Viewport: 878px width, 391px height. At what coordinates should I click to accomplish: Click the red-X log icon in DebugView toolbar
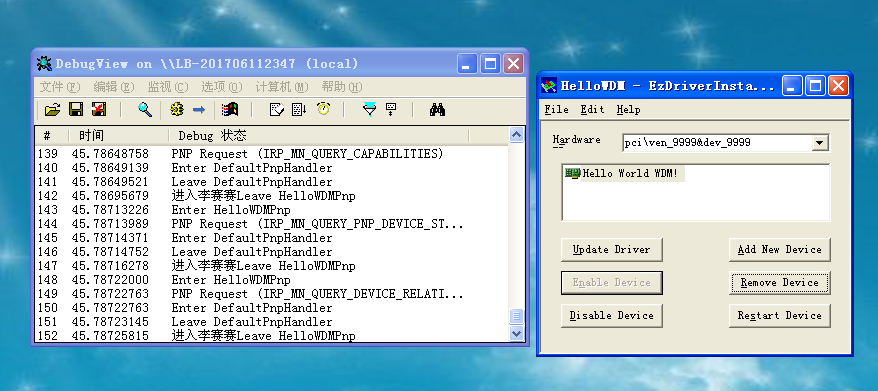pyautogui.click(x=99, y=109)
